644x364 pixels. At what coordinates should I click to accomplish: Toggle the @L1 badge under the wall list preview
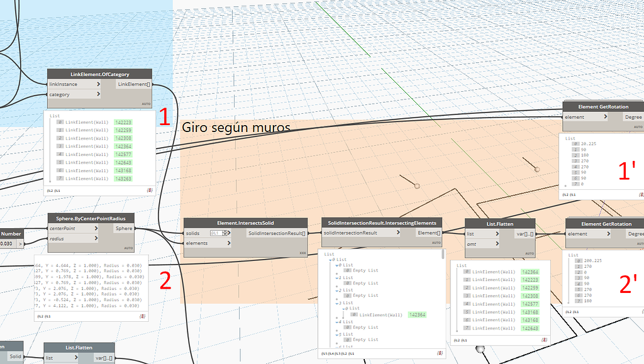click(57, 189)
